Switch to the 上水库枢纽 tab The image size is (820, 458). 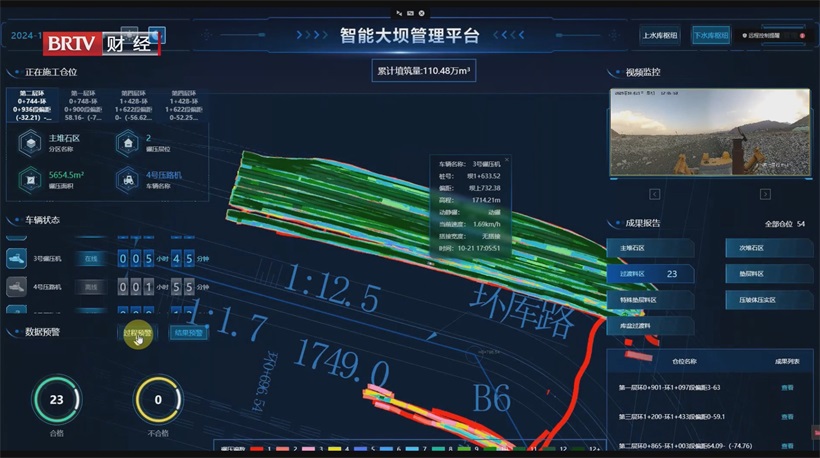tap(660, 36)
